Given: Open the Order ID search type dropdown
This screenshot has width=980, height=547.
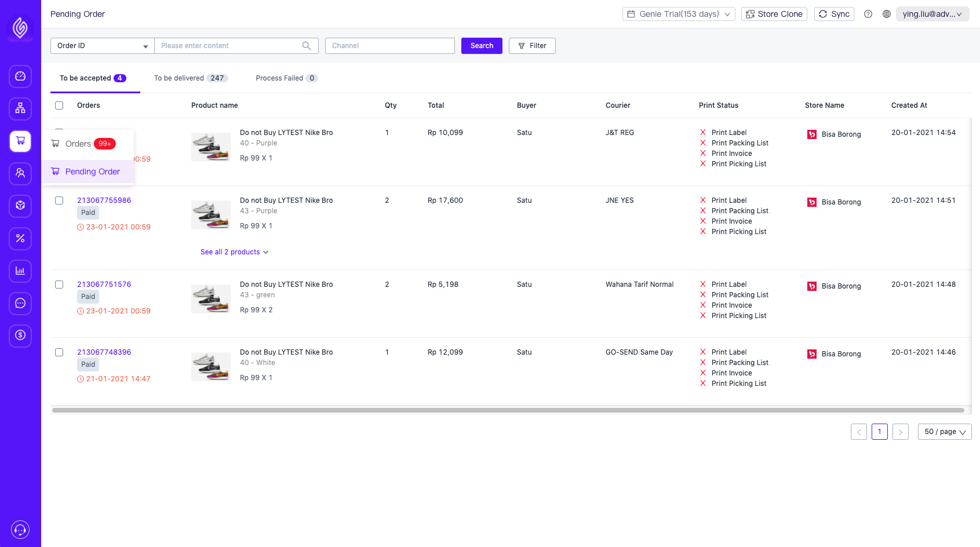Looking at the screenshot, I should 103,46.
